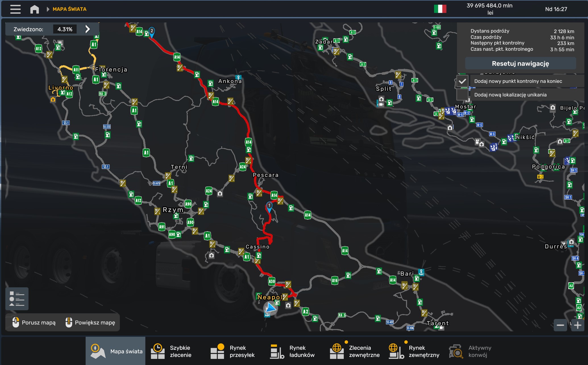Click the Split city label

[x=384, y=89]
